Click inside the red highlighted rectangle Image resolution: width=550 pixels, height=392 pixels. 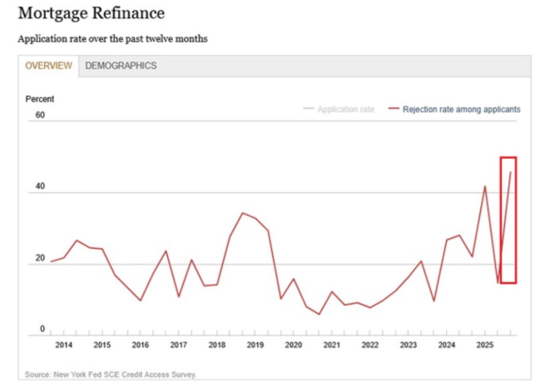508,221
